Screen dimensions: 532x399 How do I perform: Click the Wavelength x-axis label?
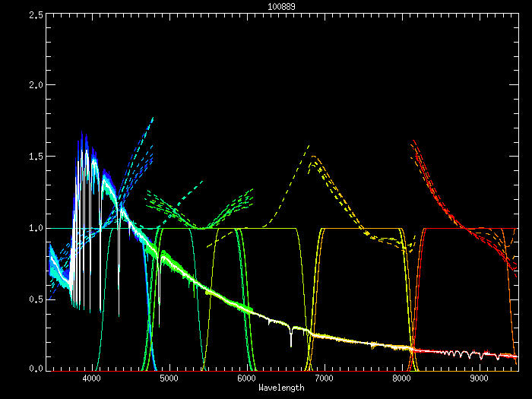tap(281, 388)
